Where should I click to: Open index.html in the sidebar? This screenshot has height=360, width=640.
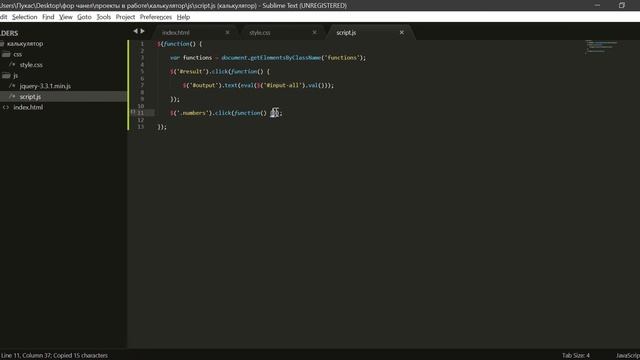coord(28,107)
